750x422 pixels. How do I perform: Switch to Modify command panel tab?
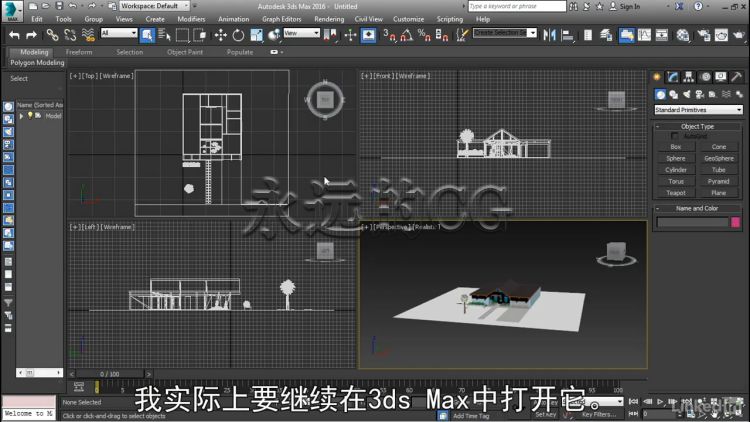[x=673, y=77]
